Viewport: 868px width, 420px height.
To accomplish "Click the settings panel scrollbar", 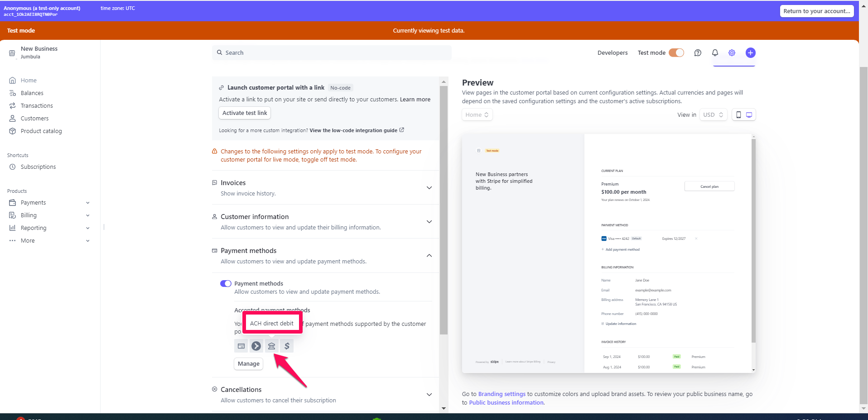I will 444,210.
